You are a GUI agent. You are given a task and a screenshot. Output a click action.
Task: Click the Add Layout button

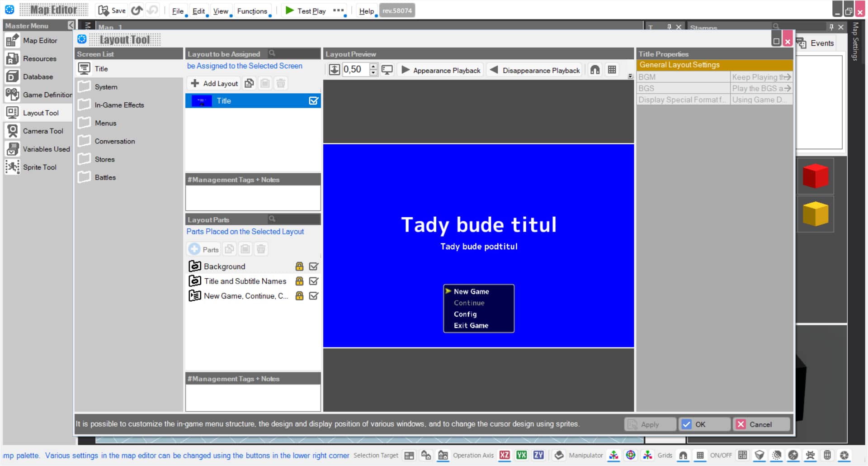(x=214, y=83)
